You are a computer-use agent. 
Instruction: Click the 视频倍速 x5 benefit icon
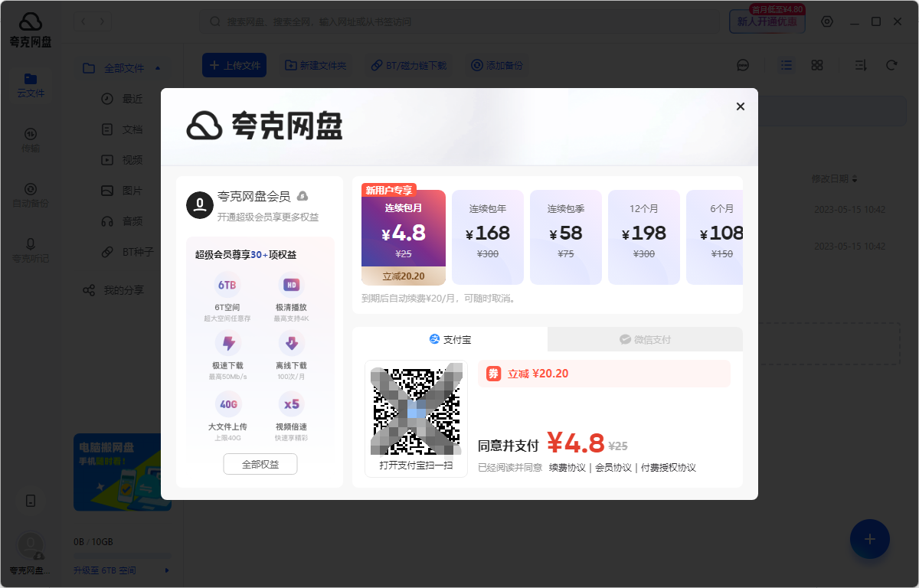(x=291, y=403)
